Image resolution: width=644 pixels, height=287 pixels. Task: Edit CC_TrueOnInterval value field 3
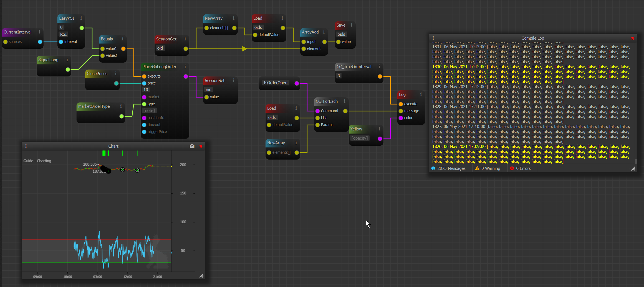[x=339, y=76]
